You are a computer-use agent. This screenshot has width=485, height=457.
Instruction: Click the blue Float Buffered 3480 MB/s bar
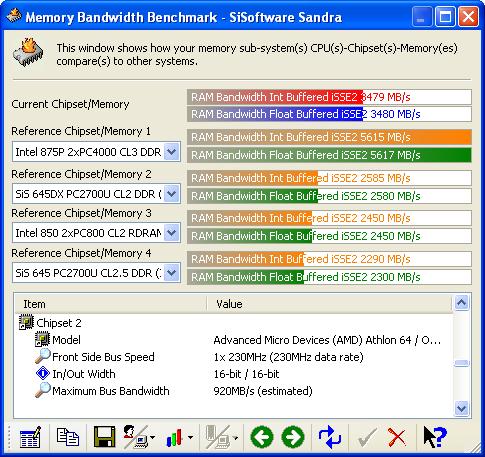(329, 114)
